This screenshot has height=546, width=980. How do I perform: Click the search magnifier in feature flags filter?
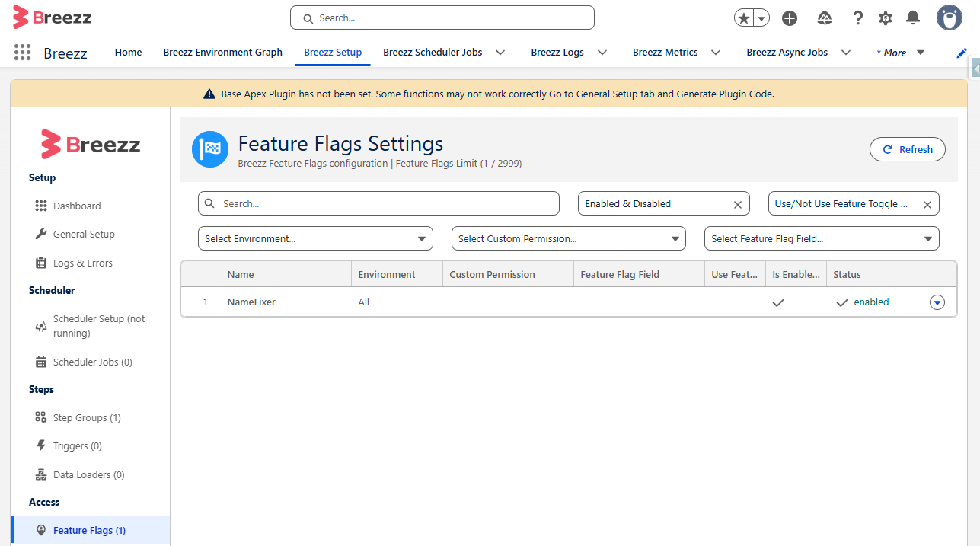[211, 204]
